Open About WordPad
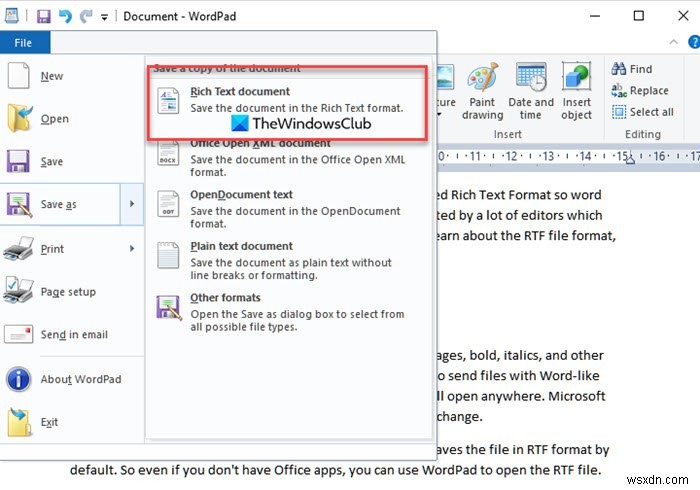The image size is (700, 490). [x=71, y=379]
